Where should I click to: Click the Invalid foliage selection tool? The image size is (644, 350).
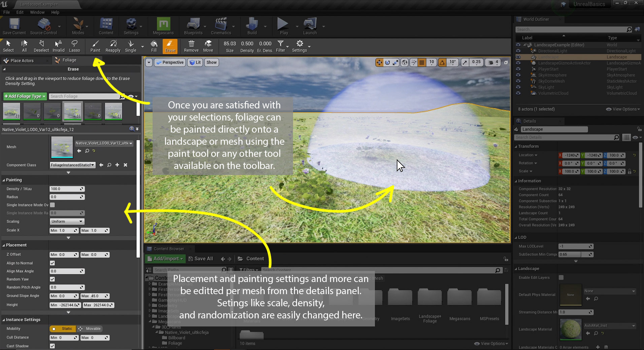tap(58, 46)
